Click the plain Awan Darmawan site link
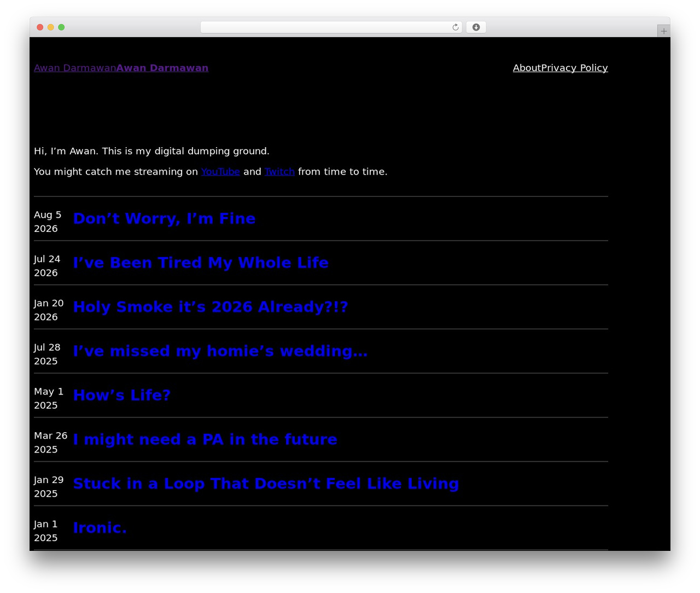 75,68
